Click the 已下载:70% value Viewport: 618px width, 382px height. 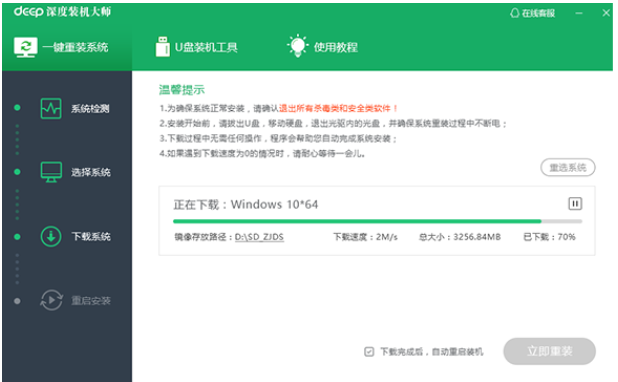(549, 237)
